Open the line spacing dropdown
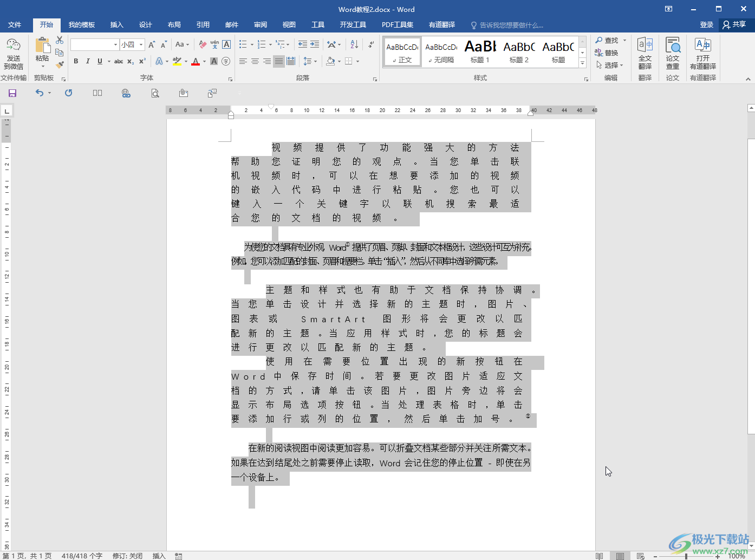Viewport: 755px width, 560px height. click(310, 61)
